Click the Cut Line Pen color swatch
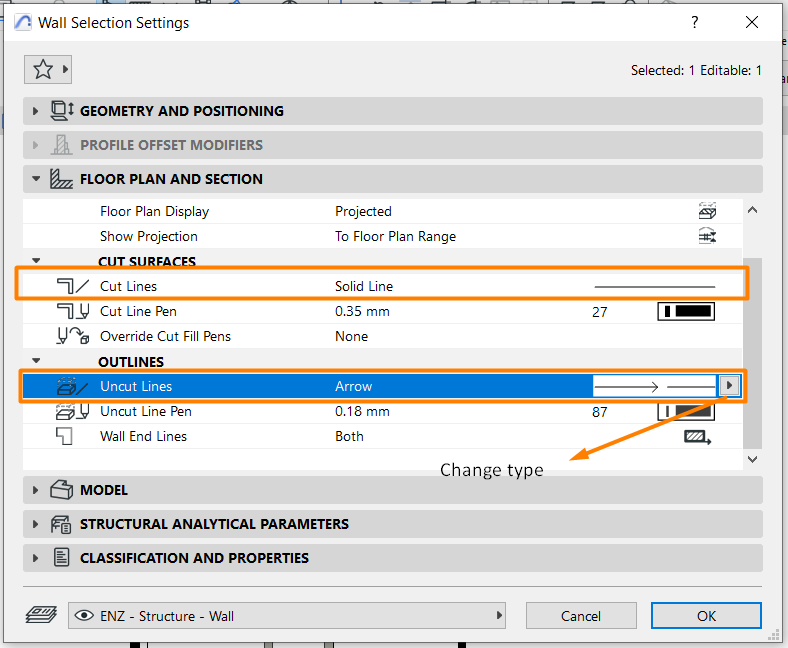The height and width of the screenshot is (648, 788). 686,311
